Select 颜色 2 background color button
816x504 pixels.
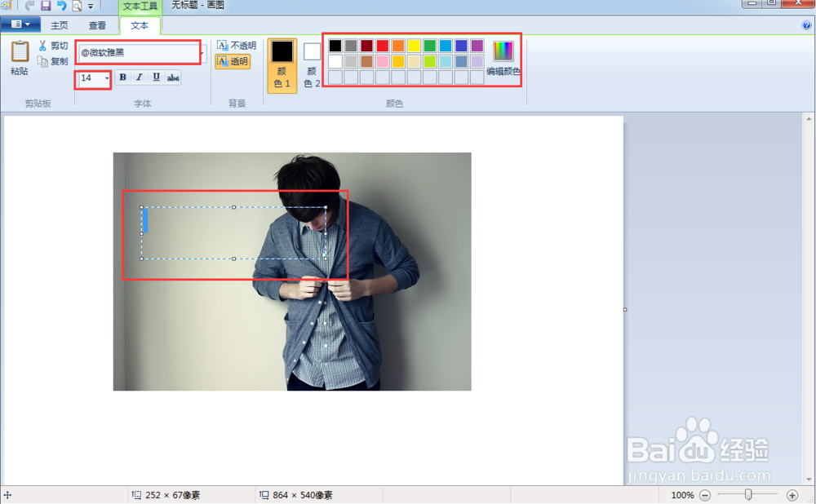[x=312, y=65]
